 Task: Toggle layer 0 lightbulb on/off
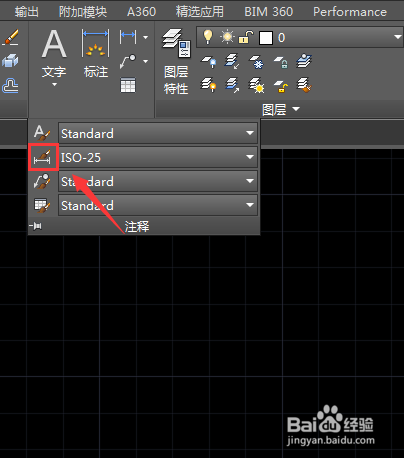(x=208, y=37)
